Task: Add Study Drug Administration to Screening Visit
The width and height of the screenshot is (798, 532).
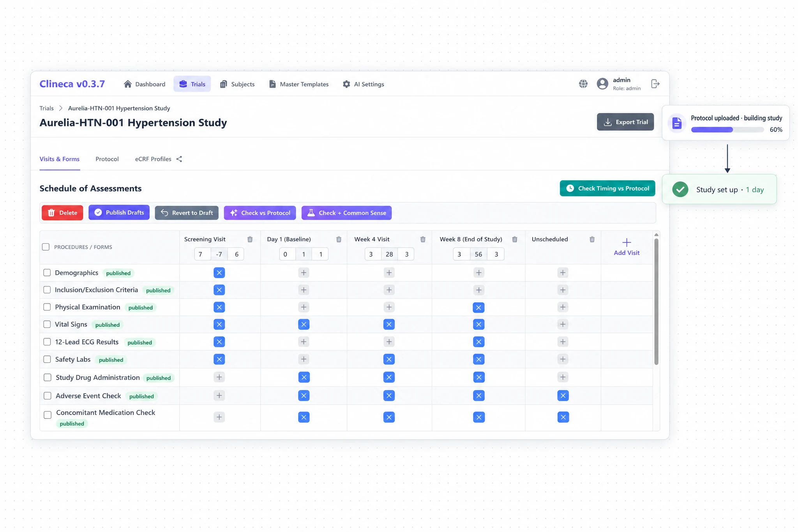Action: point(219,377)
